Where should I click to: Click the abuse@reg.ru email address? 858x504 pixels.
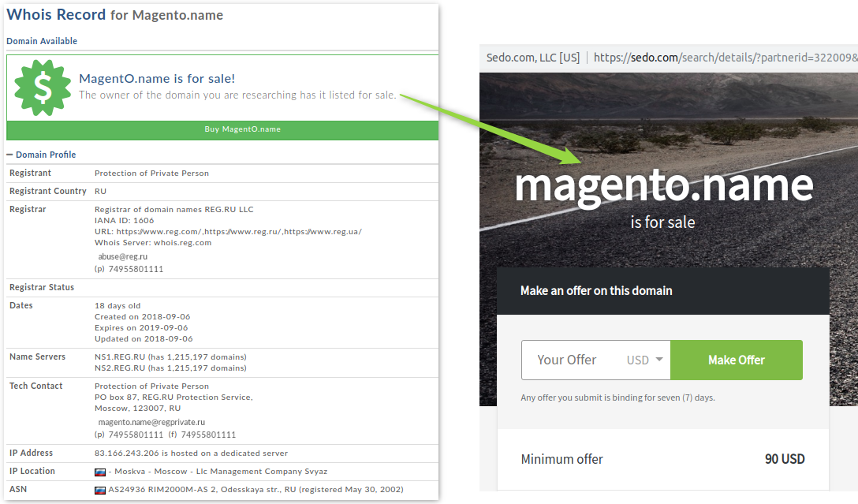click(122, 256)
